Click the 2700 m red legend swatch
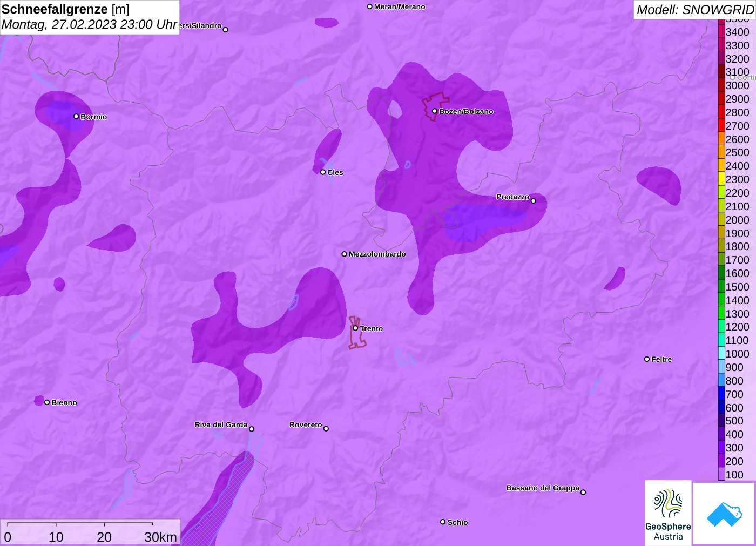This screenshot has height=546, width=756. click(x=721, y=126)
